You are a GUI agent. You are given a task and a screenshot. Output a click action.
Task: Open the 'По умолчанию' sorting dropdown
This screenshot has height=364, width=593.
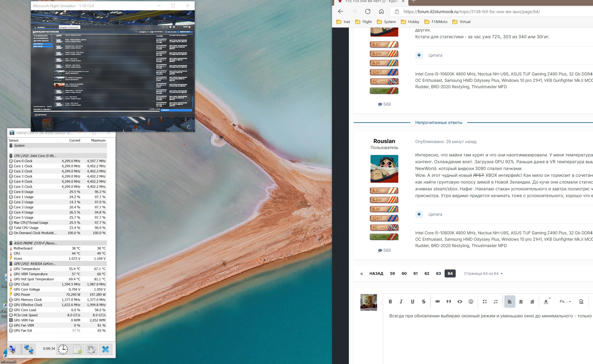(172, 32)
